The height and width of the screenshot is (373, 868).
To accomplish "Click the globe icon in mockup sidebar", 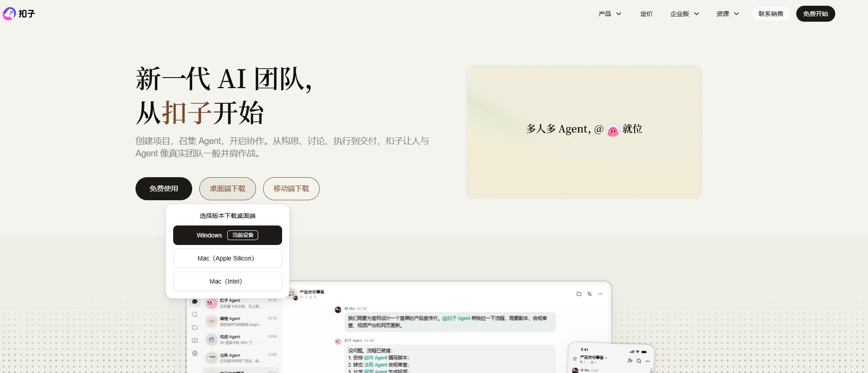I will (x=195, y=353).
